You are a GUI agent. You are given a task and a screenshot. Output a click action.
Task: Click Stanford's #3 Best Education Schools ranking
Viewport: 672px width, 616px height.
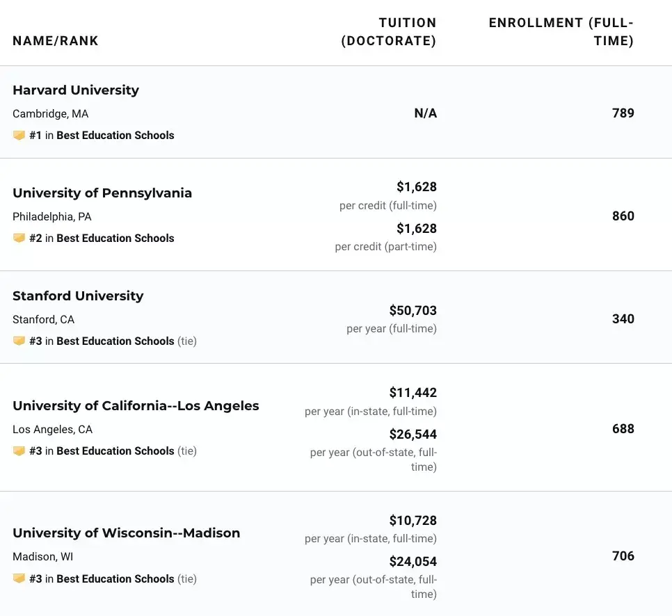102,341
